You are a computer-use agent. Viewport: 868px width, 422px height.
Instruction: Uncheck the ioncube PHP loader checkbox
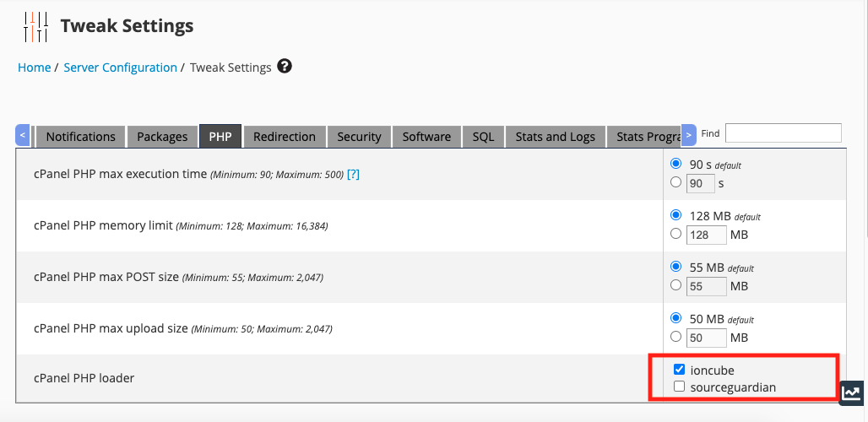coord(680,370)
